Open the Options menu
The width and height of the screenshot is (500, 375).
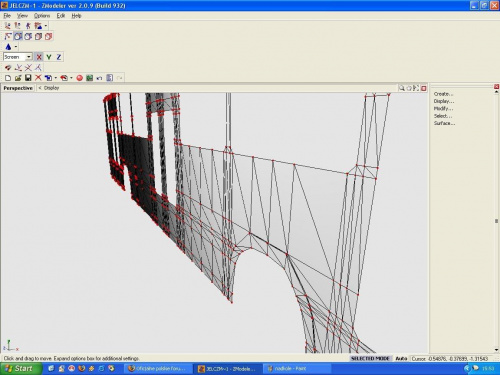click(42, 16)
